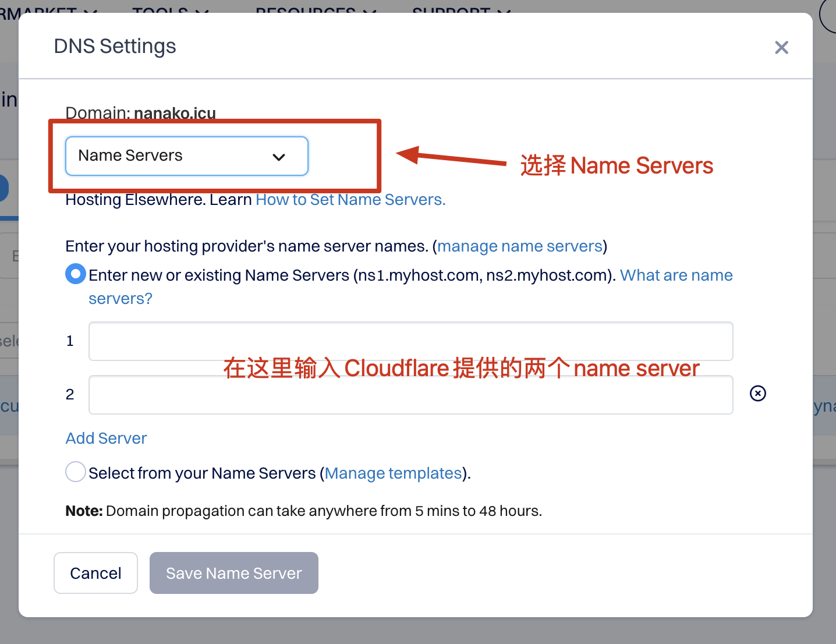836x644 pixels.
Task: Close the DNS Settings dialog
Action: point(781,47)
